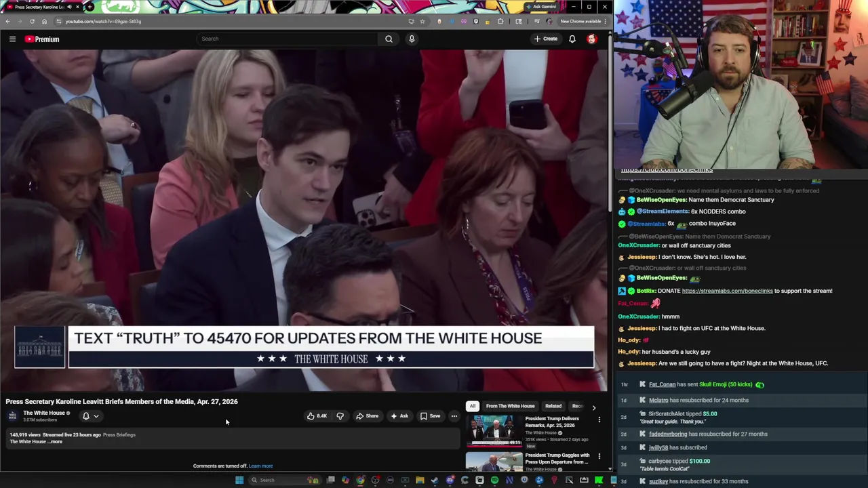
Task: Click Learn more about comments
Action: tap(260, 466)
